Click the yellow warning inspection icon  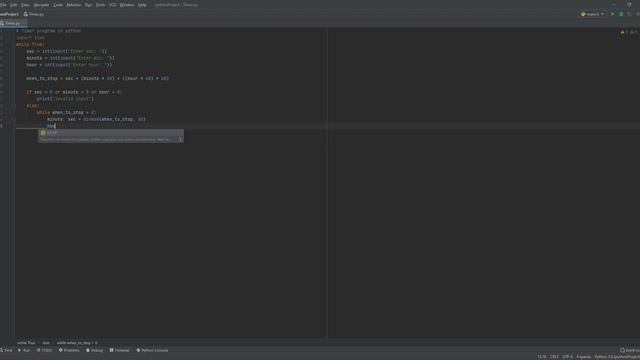coord(623,32)
